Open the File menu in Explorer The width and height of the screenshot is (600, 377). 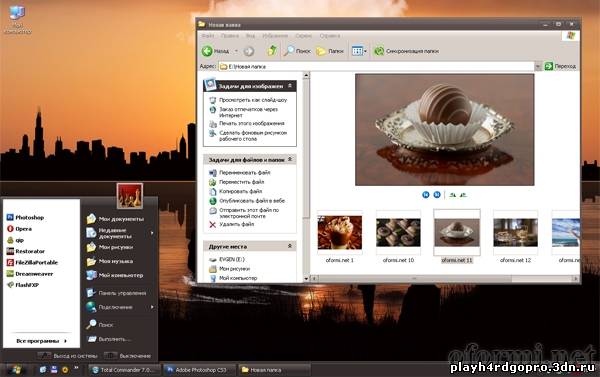(208, 36)
